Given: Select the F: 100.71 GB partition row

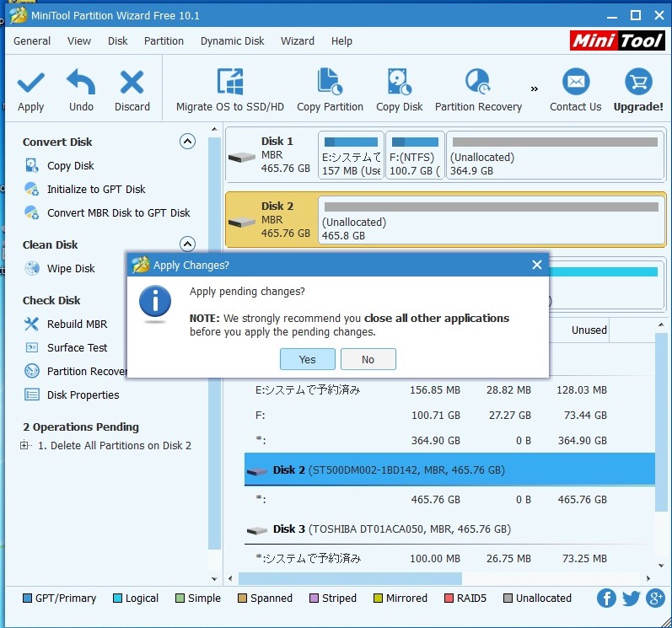Looking at the screenshot, I should click(449, 415).
